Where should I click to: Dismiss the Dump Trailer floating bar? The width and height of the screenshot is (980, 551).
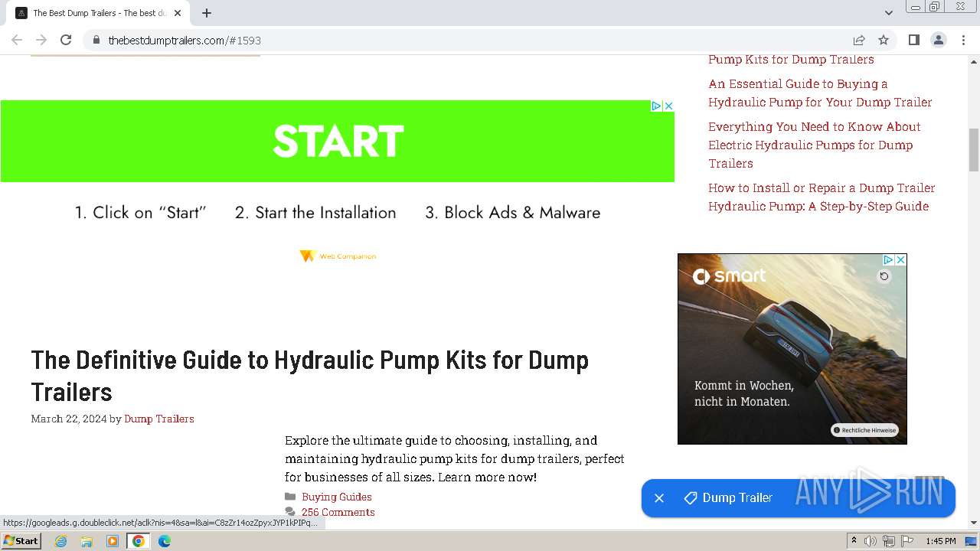tap(658, 498)
